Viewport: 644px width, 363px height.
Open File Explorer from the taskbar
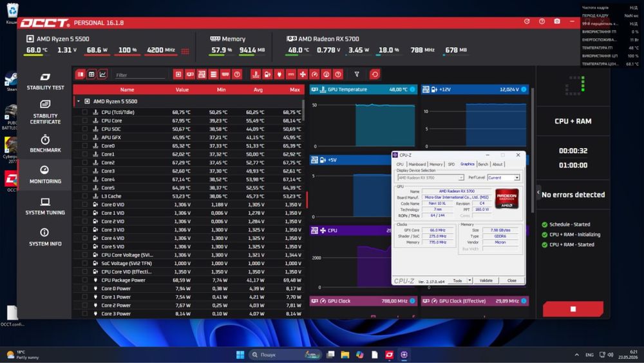pyautogui.click(x=345, y=355)
